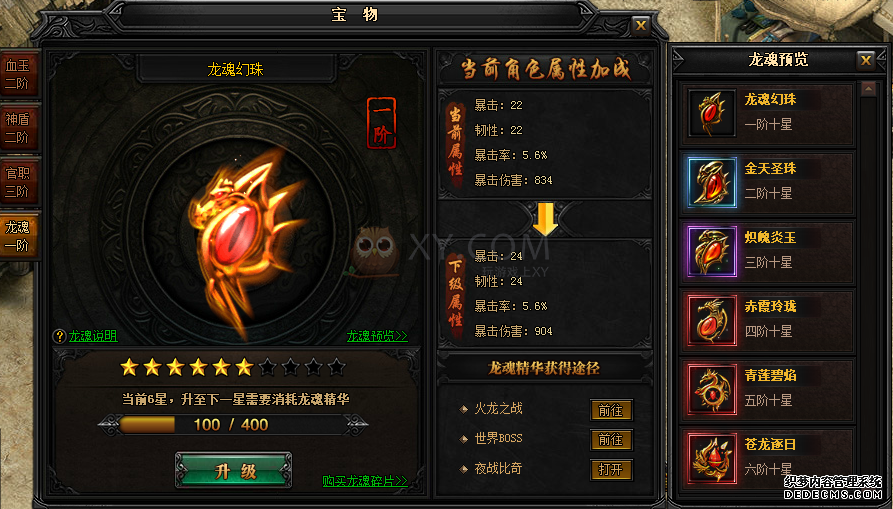
Task: Click 前往 button for 火龙之战
Action: coord(611,410)
